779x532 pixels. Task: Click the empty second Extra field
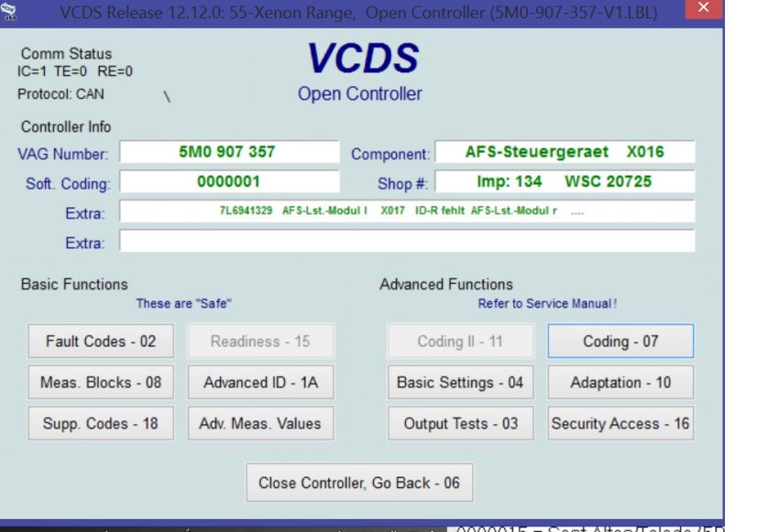click(x=407, y=241)
